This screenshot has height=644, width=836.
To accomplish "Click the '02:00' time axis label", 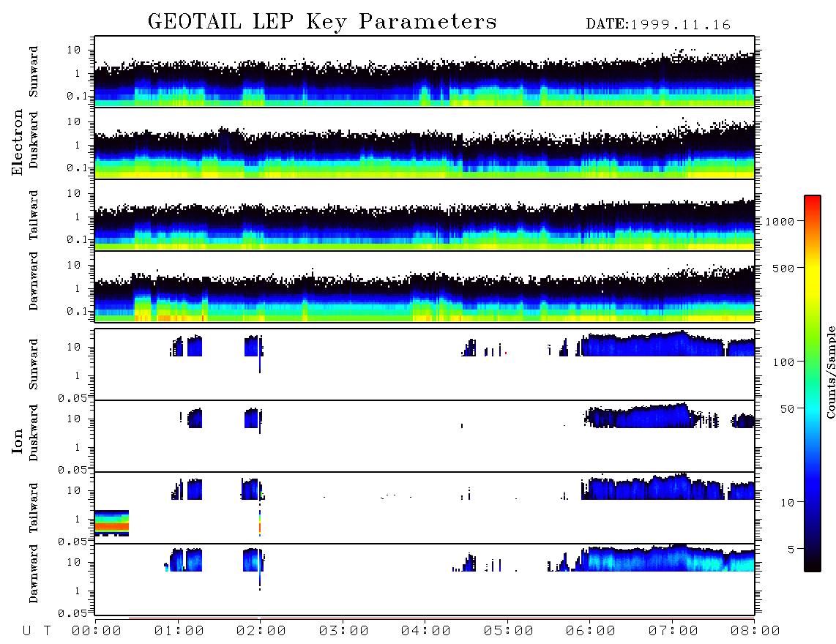I will pyautogui.click(x=261, y=632).
